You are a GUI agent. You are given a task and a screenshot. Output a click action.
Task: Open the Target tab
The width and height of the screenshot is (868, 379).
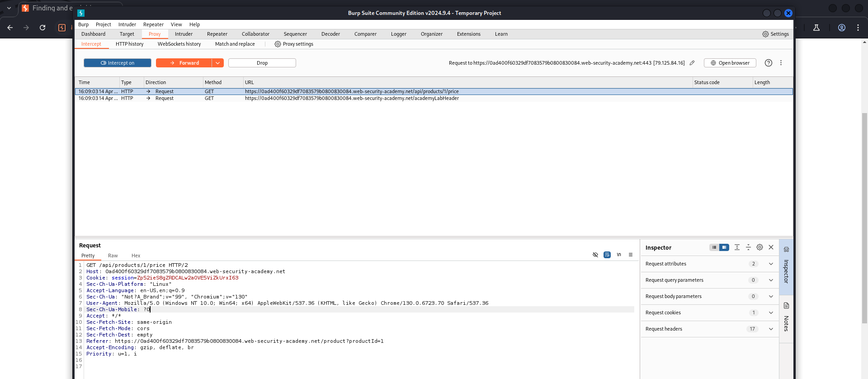tap(127, 34)
